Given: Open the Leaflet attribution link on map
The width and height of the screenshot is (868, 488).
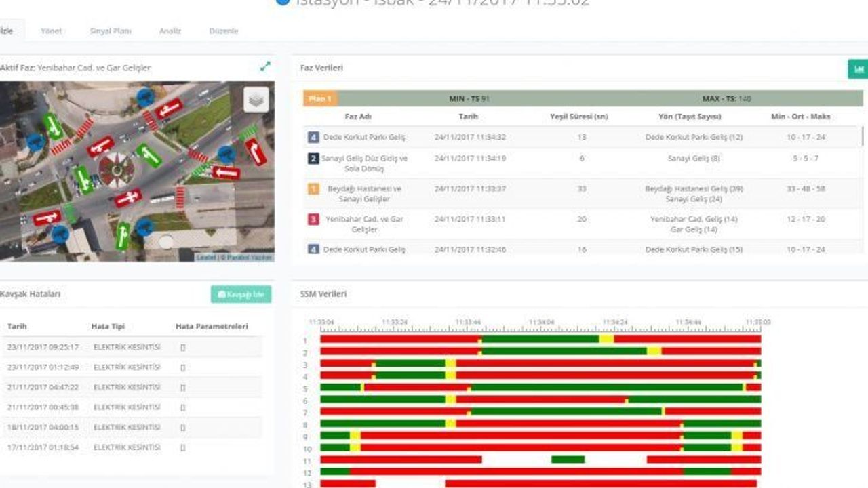Looking at the screenshot, I should point(205,258).
